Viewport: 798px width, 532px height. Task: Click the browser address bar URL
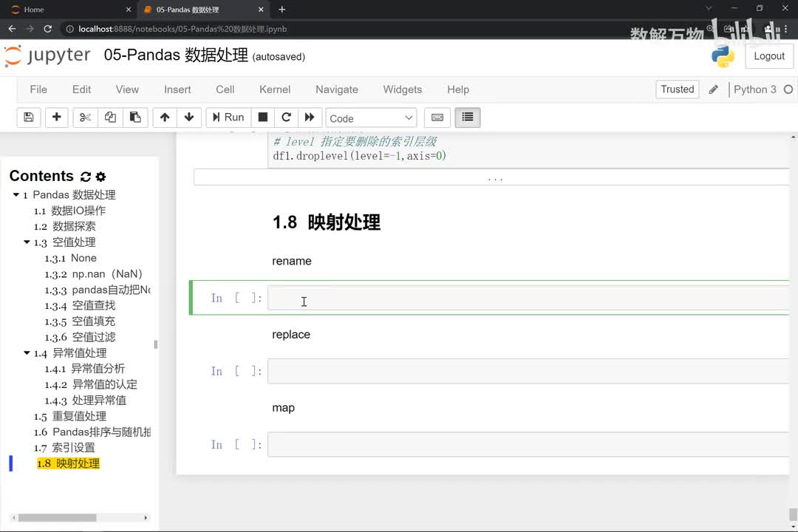[x=183, y=29]
